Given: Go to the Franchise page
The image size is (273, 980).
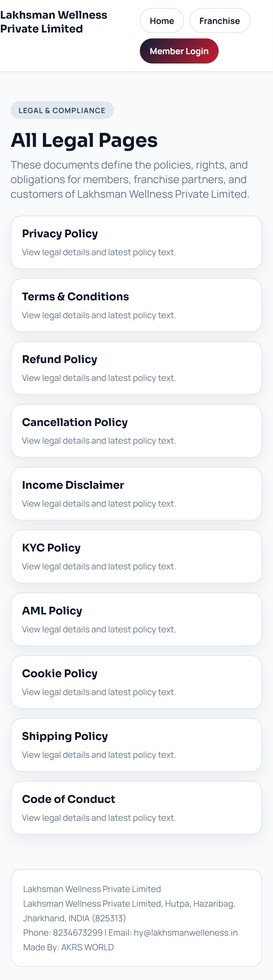Looking at the screenshot, I should pos(219,21).
